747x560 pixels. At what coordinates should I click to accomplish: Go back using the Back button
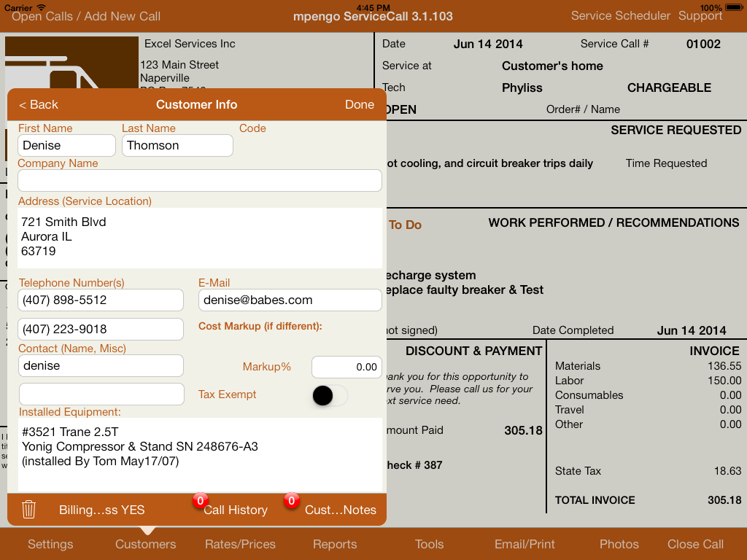coord(39,104)
